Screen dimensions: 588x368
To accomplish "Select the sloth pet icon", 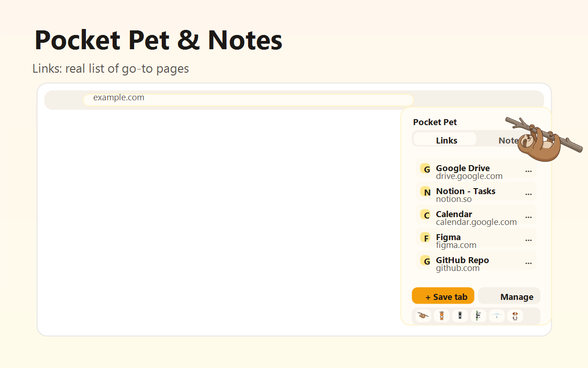I will (x=423, y=316).
